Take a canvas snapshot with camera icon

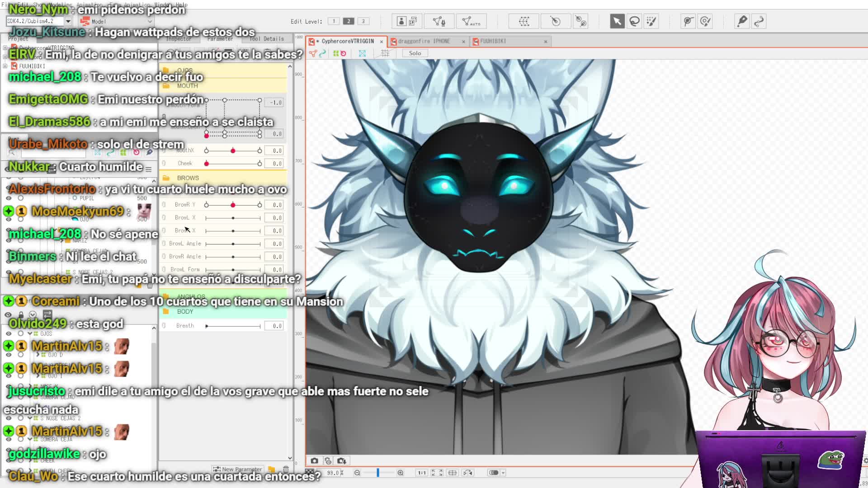point(315,461)
